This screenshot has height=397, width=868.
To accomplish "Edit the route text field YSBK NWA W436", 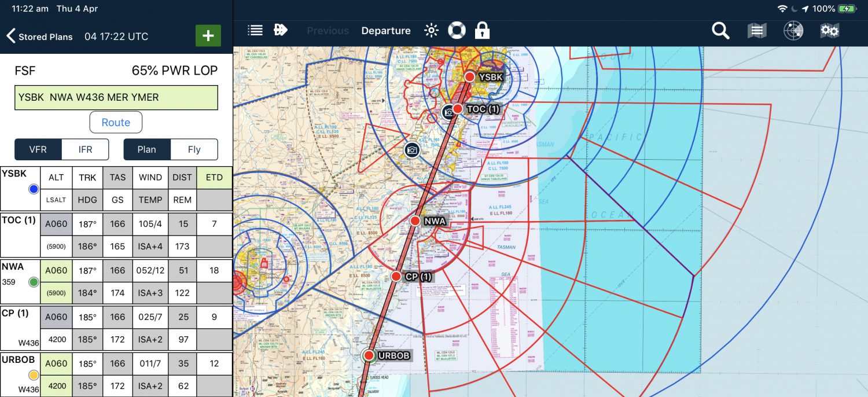I will click(116, 97).
